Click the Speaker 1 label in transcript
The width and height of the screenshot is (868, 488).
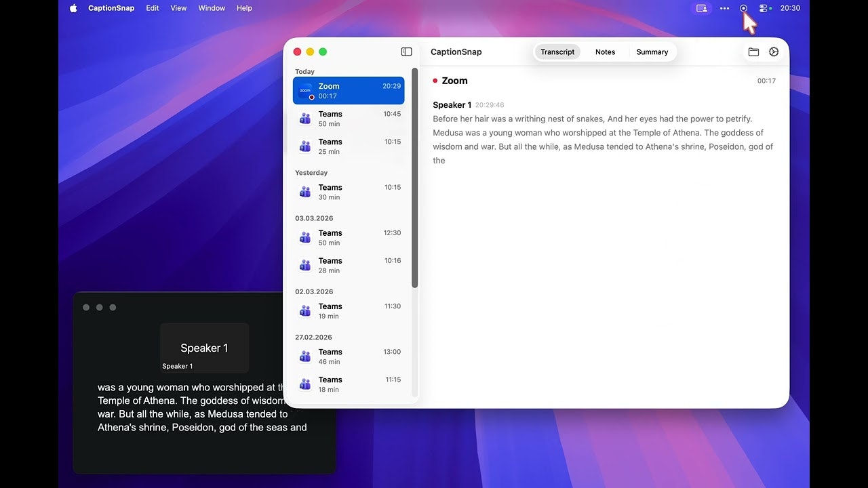(452, 105)
